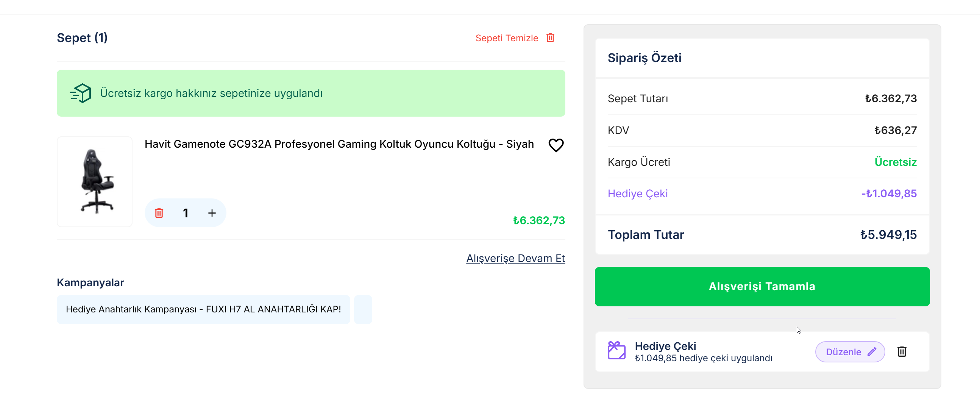Click the Toplam Tutar amount
980x412 pixels.
[888, 235]
